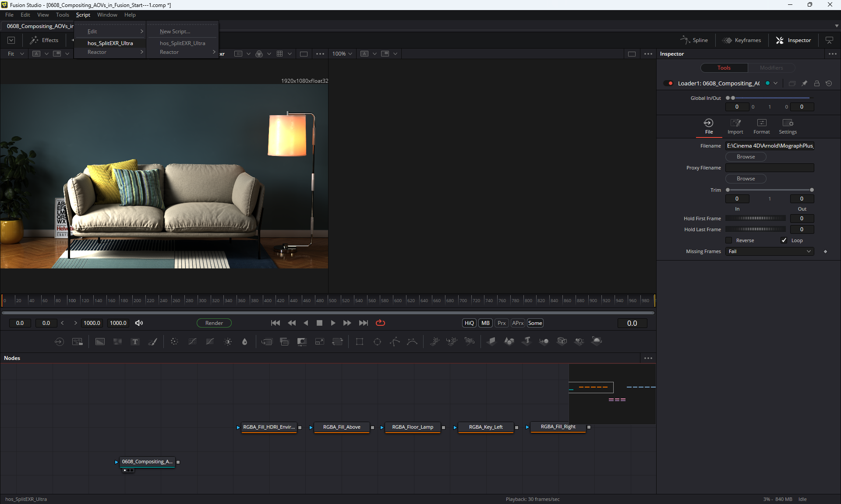Pin the Loader1 tool in Inspector

click(804, 83)
